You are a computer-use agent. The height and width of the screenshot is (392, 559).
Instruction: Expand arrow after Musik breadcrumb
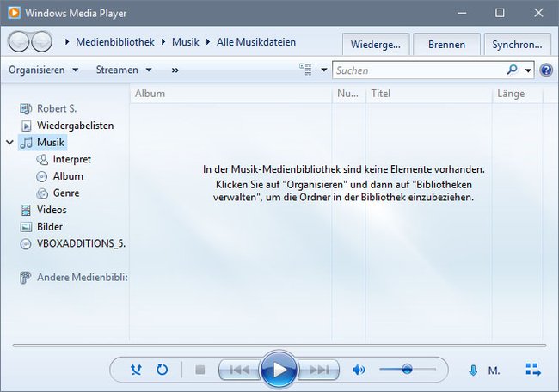(x=208, y=42)
